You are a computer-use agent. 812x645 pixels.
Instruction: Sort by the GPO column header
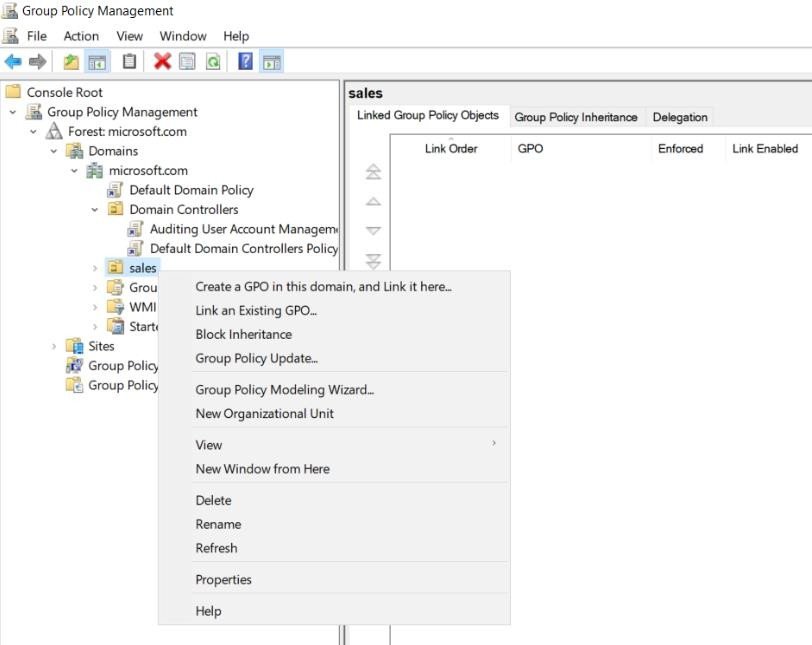581,149
